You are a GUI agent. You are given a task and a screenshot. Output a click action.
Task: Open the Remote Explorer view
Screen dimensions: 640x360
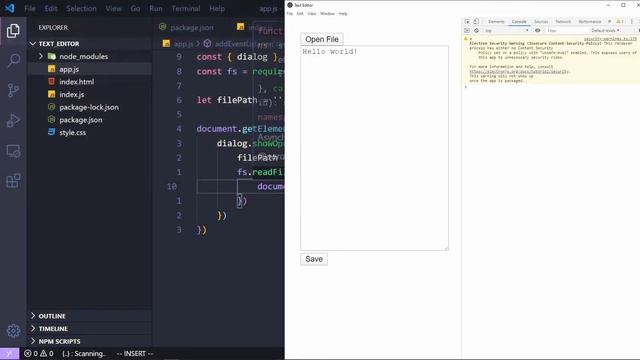(13, 151)
